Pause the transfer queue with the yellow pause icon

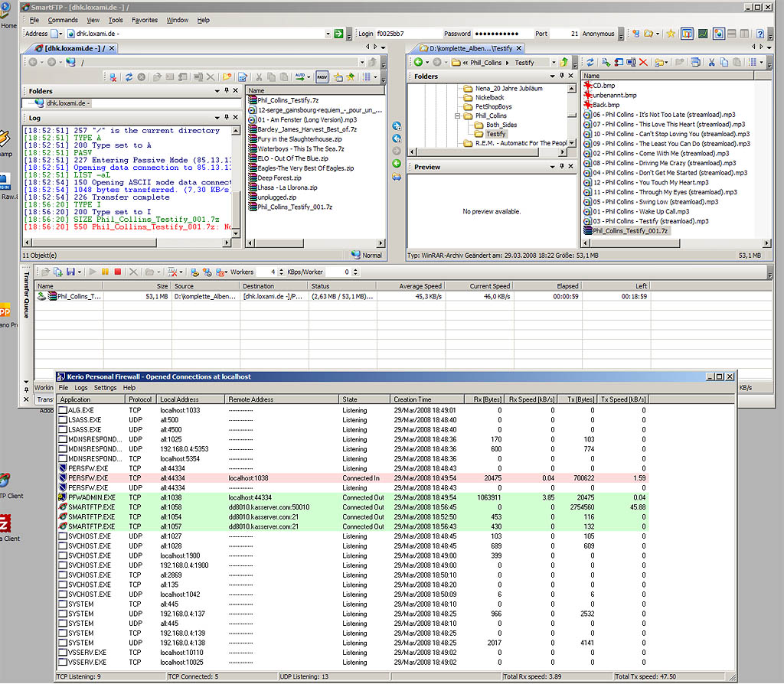[x=106, y=272]
